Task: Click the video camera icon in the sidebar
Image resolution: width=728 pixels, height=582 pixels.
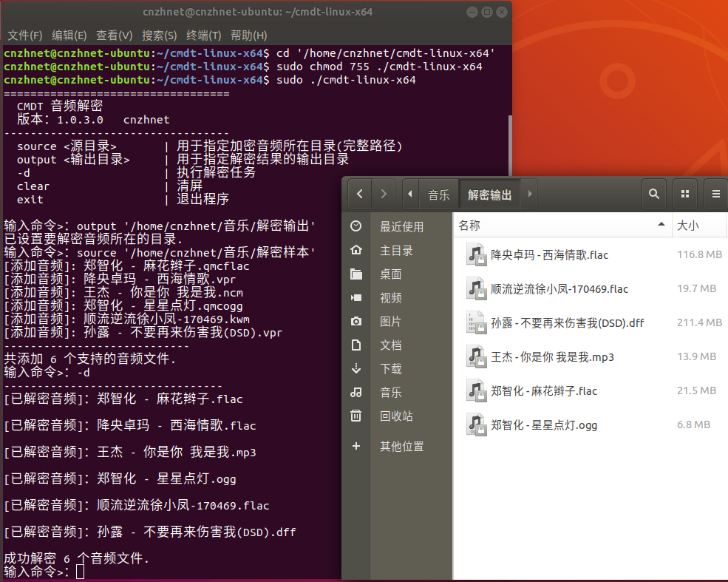Action: point(356,297)
